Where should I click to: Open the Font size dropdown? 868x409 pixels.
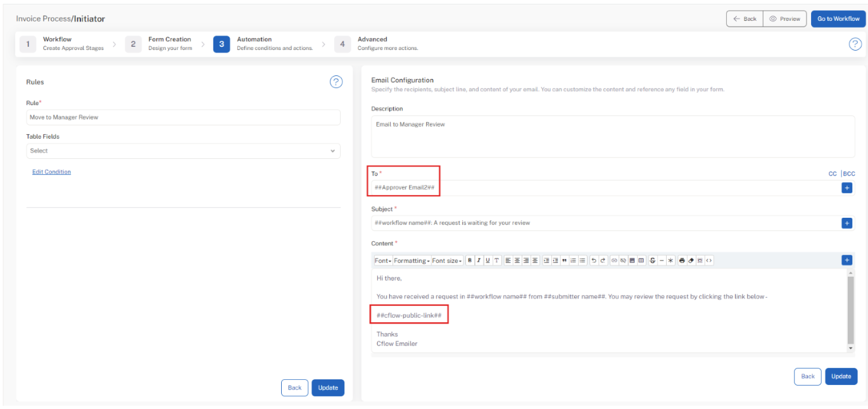446,260
